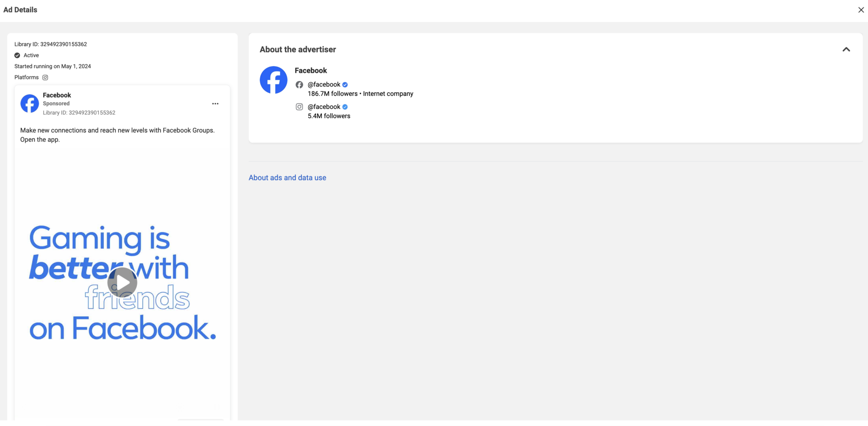The width and height of the screenshot is (868, 426).
Task: Click the Instagram icon under Platforms
Action: [x=45, y=77]
